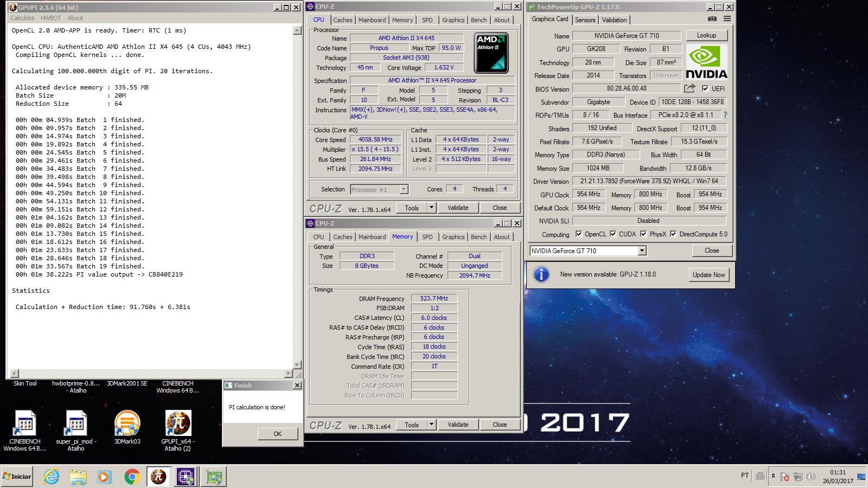This screenshot has height=488, width=868.
Task: Open SPD tab in CPU-Z memory window
Action: tap(427, 237)
